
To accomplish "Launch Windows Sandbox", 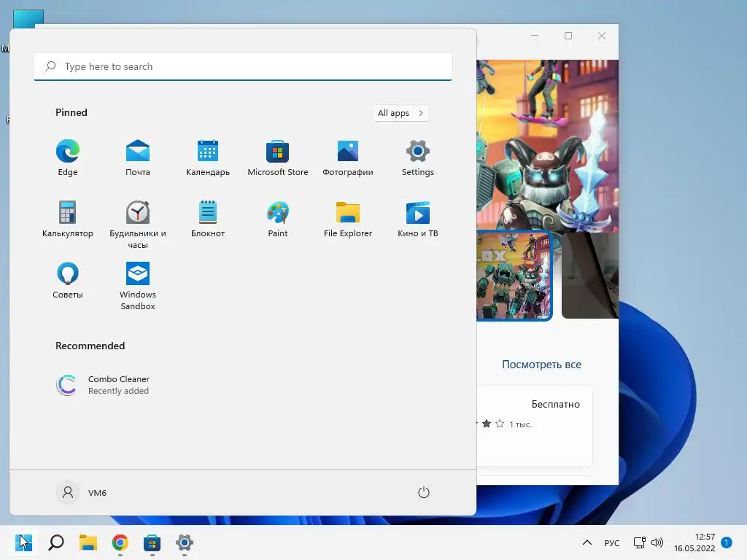I will (x=138, y=286).
